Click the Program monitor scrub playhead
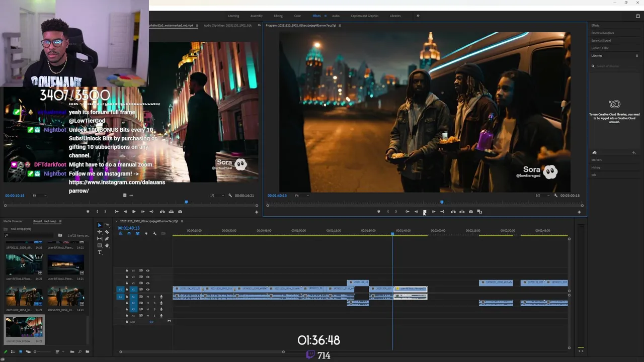Screen dimensions: 644x362 [442, 202]
